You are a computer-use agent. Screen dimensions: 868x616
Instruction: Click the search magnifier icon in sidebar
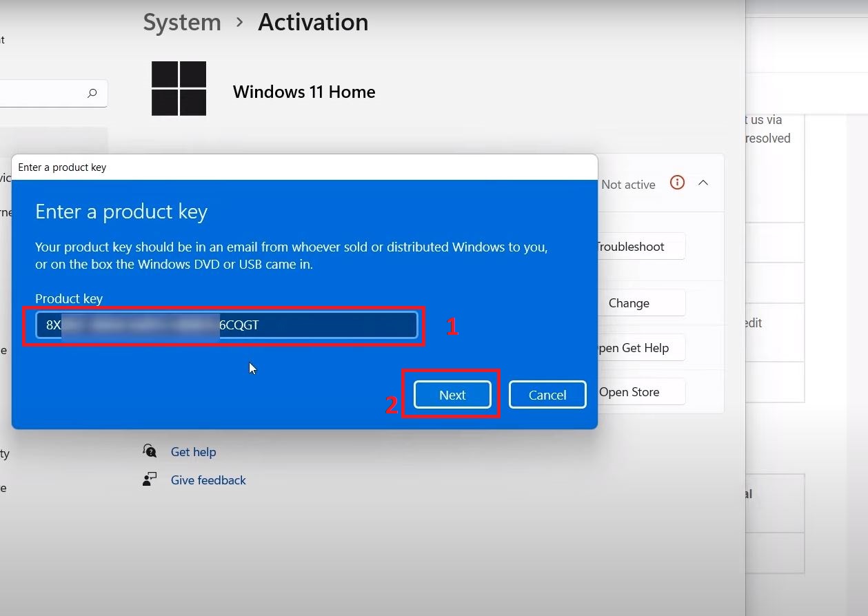click(x=92, y=94)
